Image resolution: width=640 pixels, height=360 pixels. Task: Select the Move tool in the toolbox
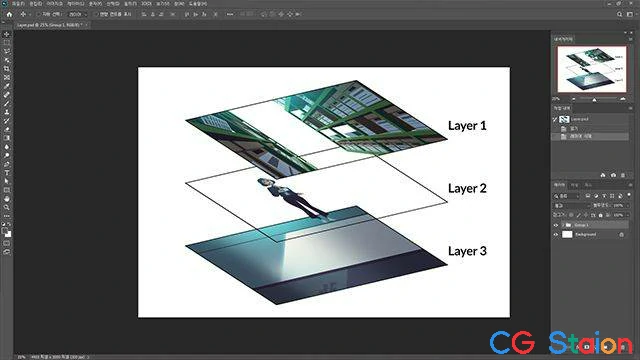(7, 34)
